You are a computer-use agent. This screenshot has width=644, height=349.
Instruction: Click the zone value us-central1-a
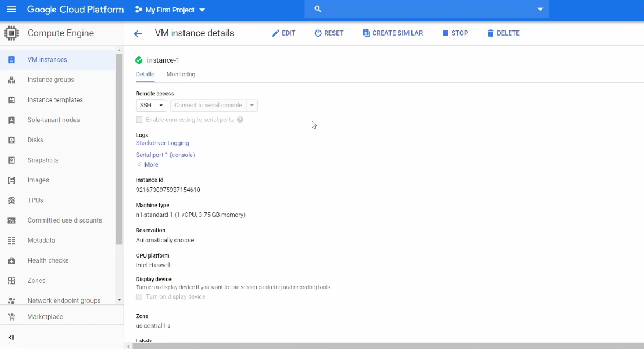153,326
